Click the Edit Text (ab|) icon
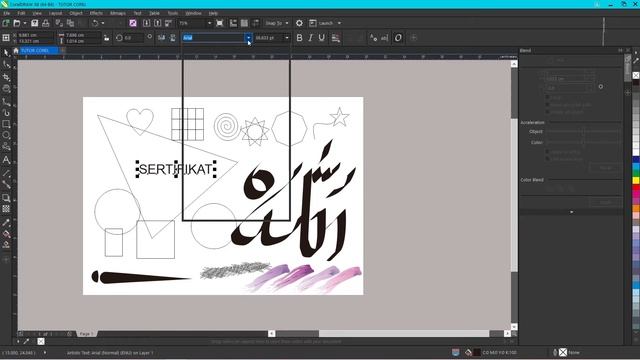The image size is (640, 360). pos(384,38)
